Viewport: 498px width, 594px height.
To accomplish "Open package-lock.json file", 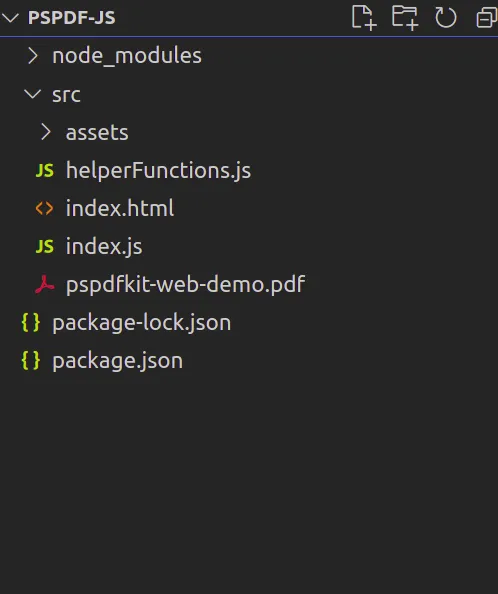I will pos(142,323).
